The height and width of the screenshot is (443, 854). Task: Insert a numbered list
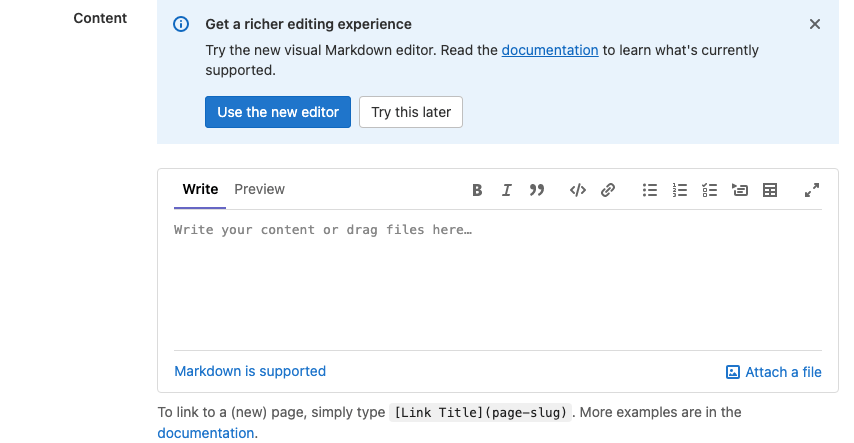click(680, 190)
